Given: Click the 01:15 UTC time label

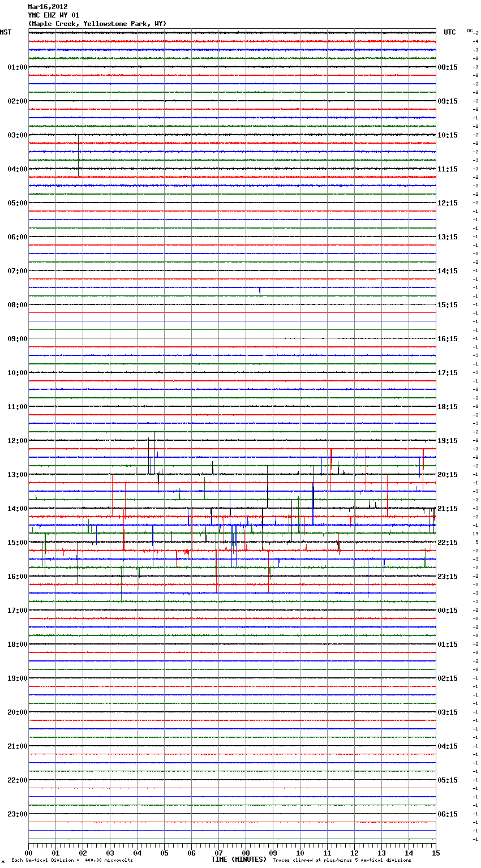Looking at the screenshot, I should pos(448,644).
